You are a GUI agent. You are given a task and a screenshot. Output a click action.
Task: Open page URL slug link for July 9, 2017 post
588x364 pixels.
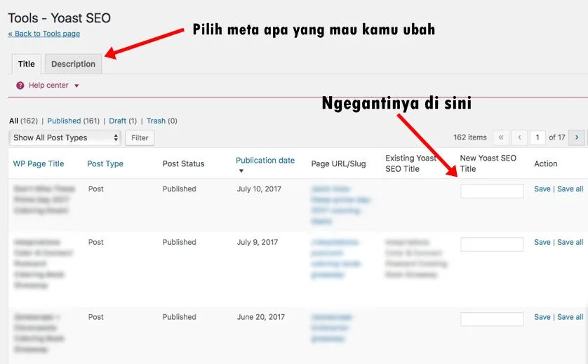tap(335, 258)
